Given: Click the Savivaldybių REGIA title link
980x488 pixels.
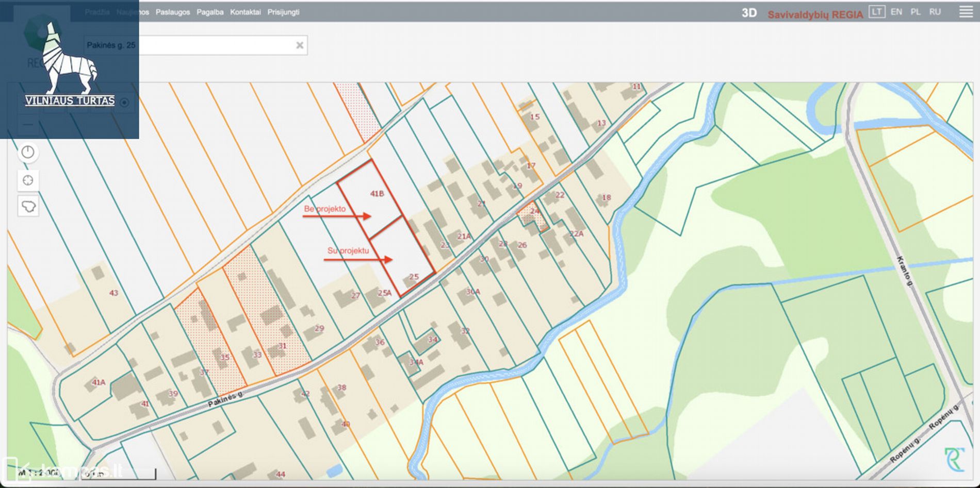Looking at the screenshot, I should [815, 14].
